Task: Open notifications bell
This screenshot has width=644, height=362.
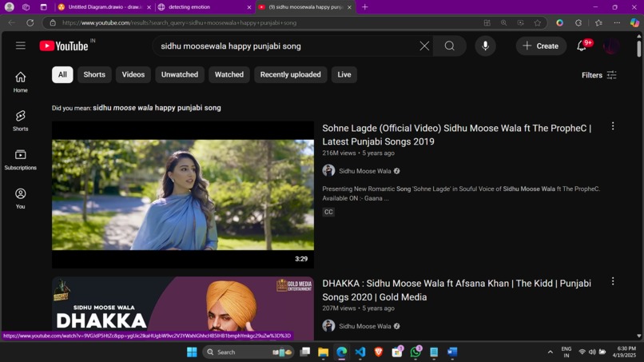Action: (x=582, y=46)
